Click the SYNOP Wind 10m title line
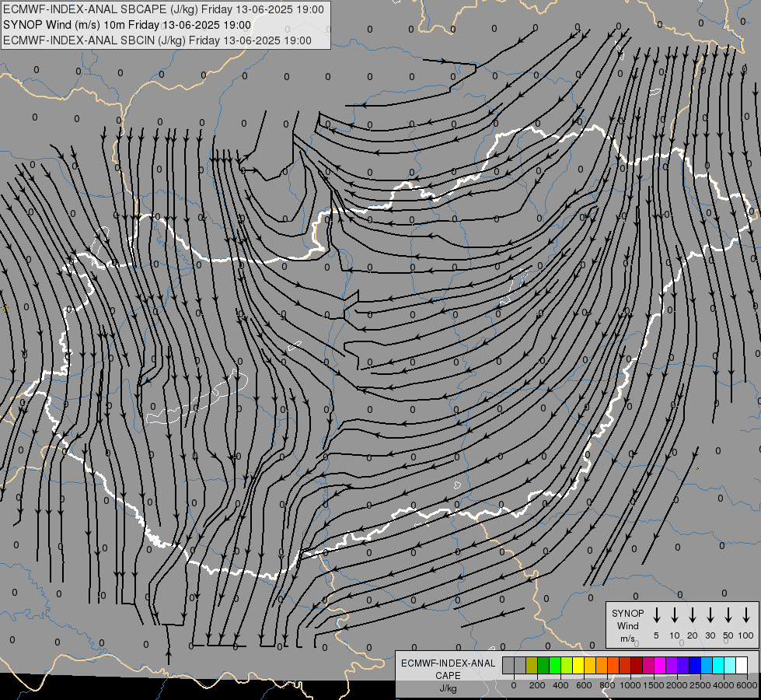 tap(127, 25)
